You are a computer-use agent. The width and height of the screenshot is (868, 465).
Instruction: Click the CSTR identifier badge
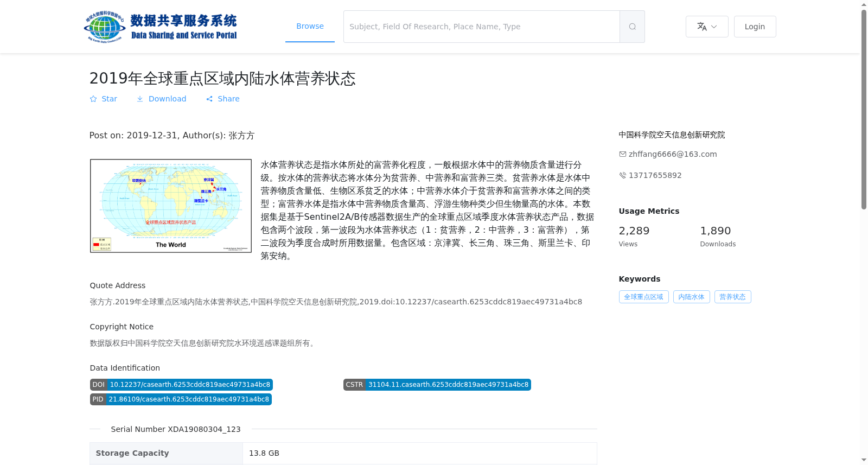click(x=437, y=385)
